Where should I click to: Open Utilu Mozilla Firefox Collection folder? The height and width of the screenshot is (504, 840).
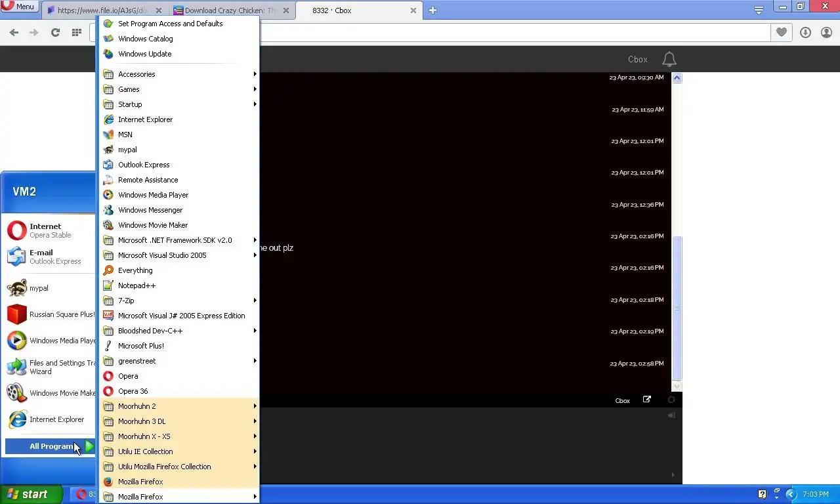(x=178, y=467)
